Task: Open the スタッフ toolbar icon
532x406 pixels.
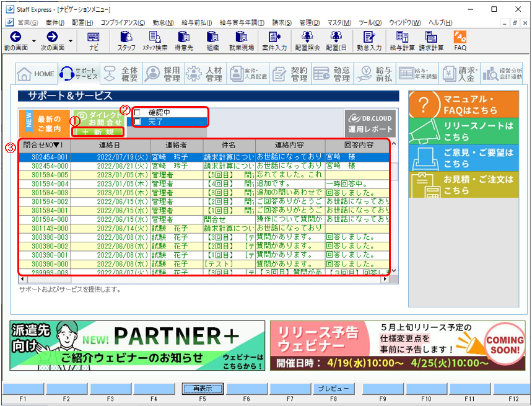Action: point(126,42)
